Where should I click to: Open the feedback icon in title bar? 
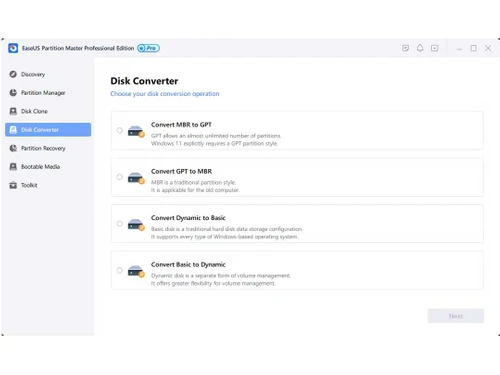point(405,48)
